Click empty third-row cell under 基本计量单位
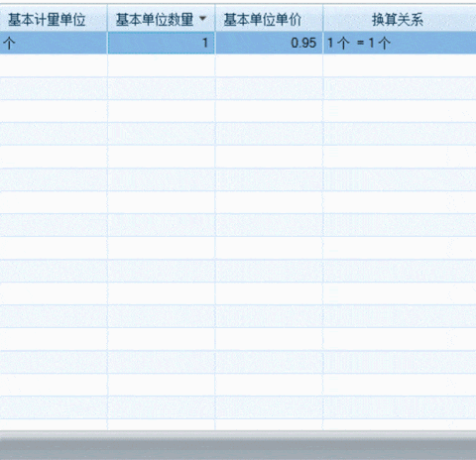 [x=54, y=88]
